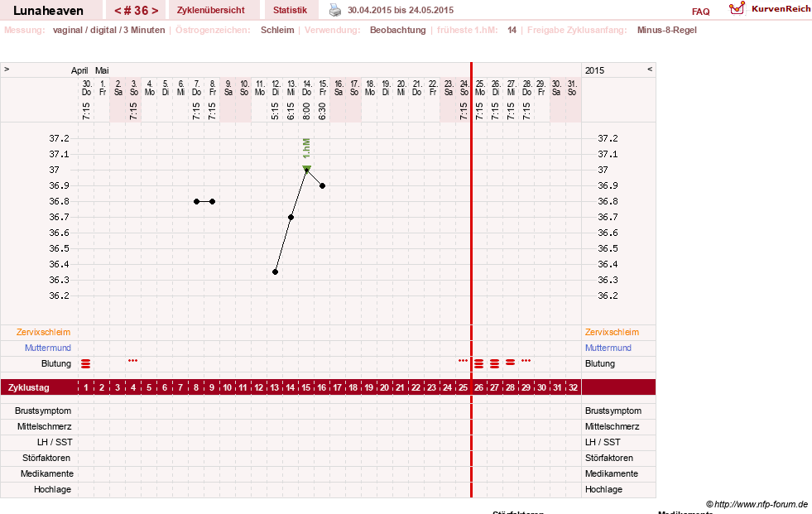The width and height of the screenshot is (812, 514).
Task: Click the Beobachtung value after Verwendung
Action: click(397, 30)
